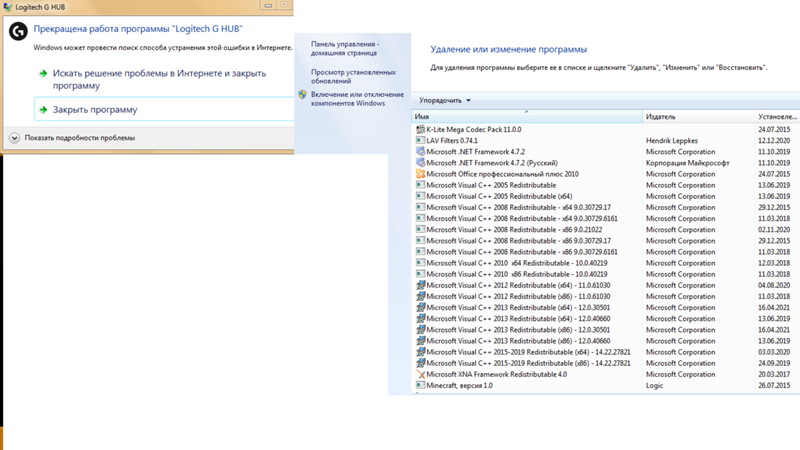Sort by the 'Установле...' column header
The height and width of the screenshot is (450, 800).
[x=778, y=117]
